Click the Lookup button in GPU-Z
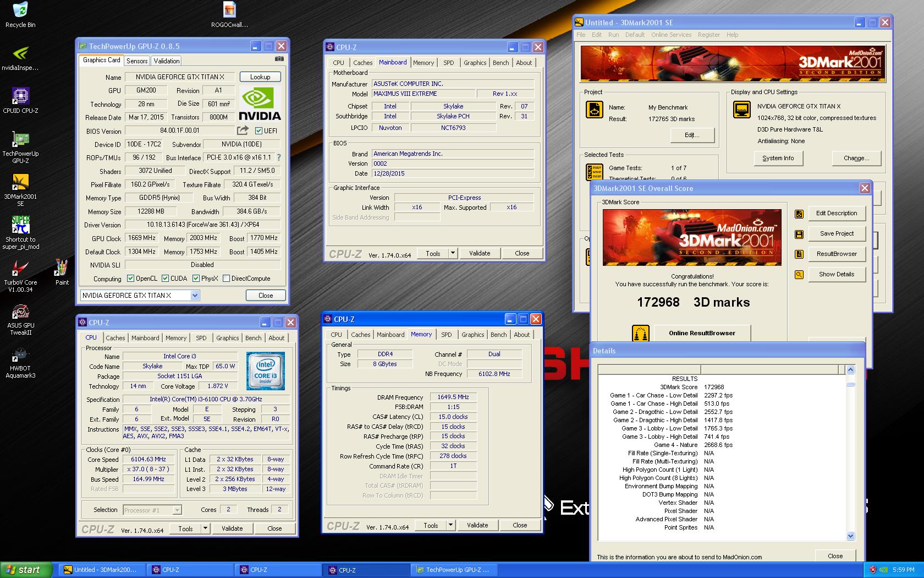The width and height of the screenshot is (924, 578). pos(260,77)
